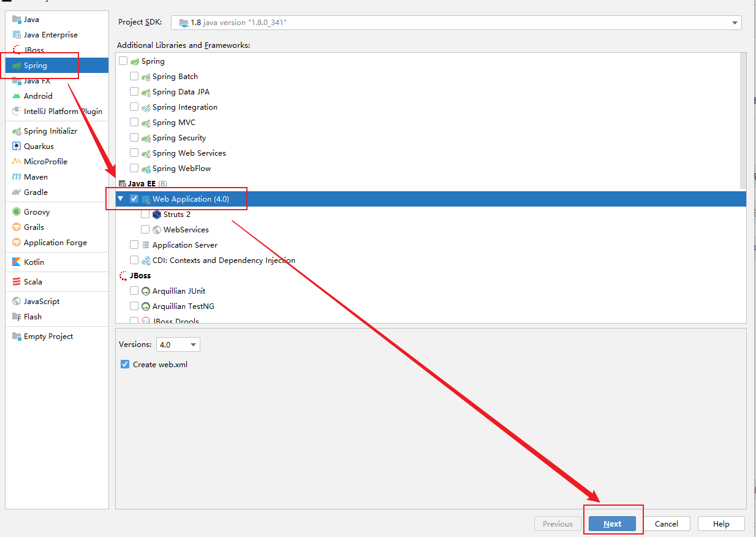Image resolution: width=756 pixels, height=537 pixels.
Task: Check the Spring MVC checkbox
Action: [134, 123]
